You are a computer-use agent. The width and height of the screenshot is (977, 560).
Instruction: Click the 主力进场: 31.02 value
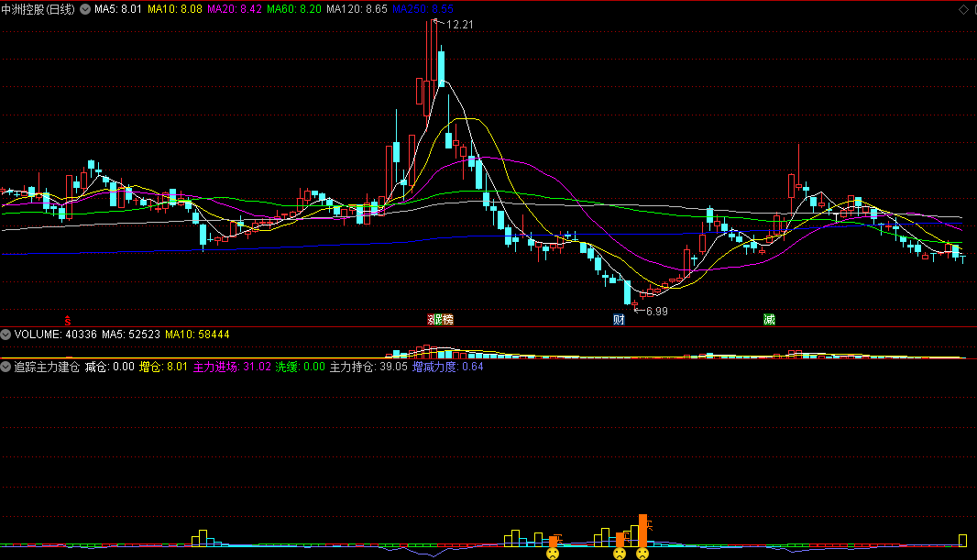pyautogui.click(x=232, y=367)
